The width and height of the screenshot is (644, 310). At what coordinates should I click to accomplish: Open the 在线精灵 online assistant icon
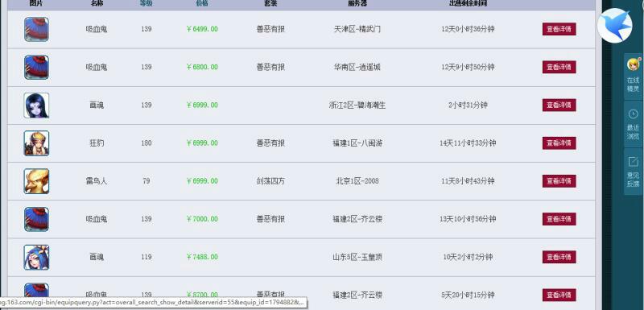tap(633, 76)
